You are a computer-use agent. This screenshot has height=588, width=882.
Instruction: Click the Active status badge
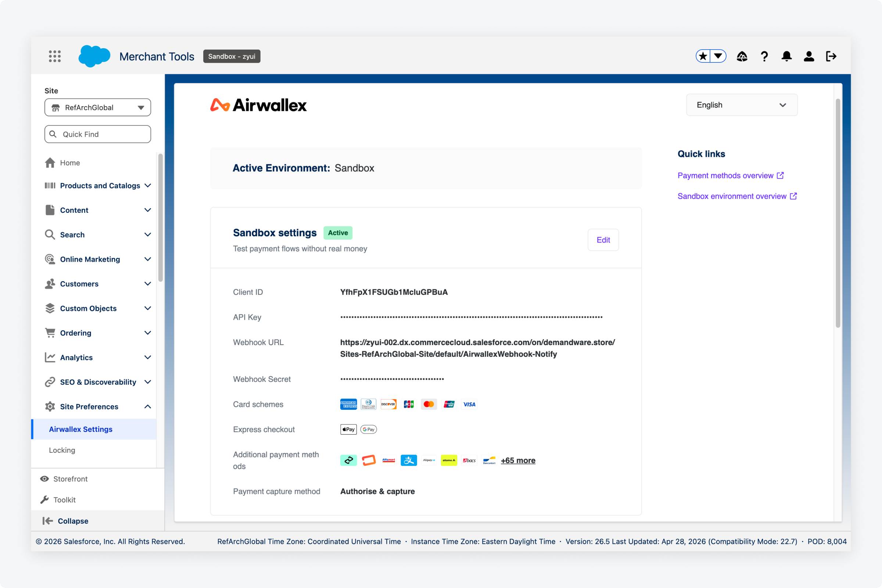click(x=338, y=233)
